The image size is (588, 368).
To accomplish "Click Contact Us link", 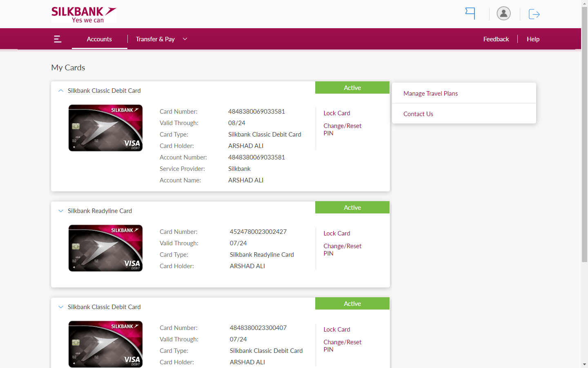I will pyautogui.click(x=418, y=114).
